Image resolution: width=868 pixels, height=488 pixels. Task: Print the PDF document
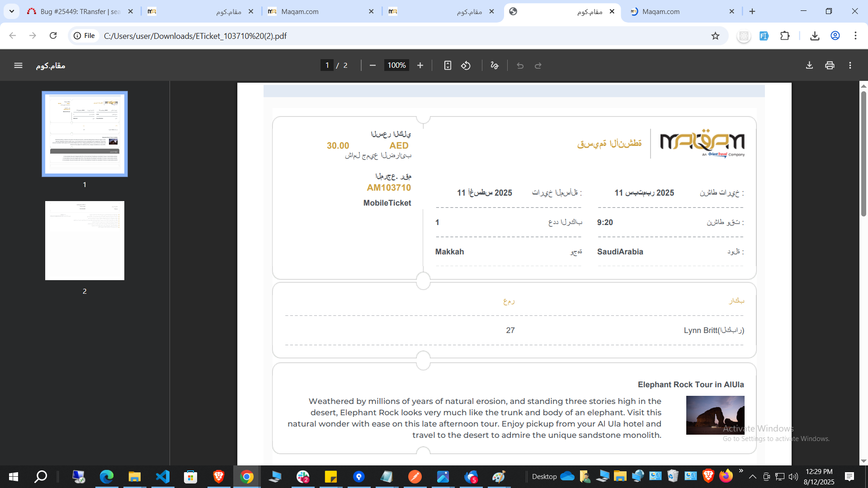(x=830, y=66)
